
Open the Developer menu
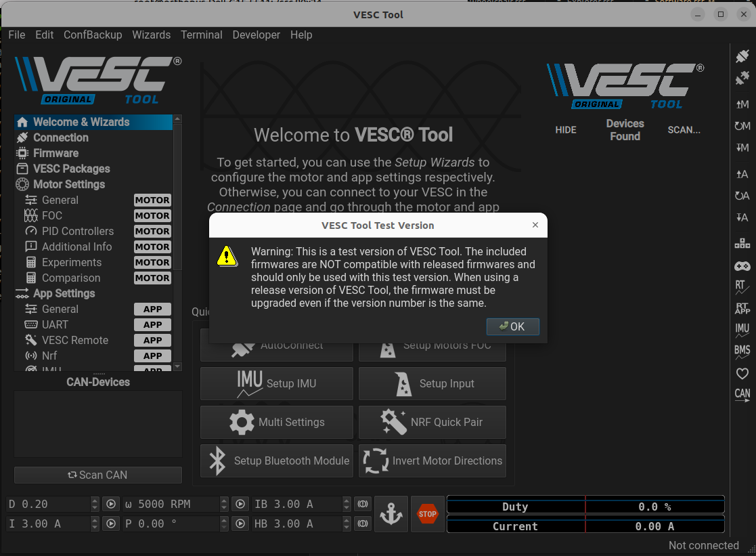(x=256, y=35)
